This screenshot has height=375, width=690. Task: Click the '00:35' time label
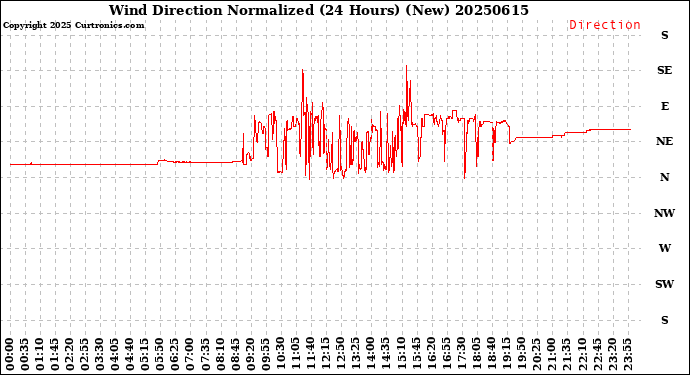click(25, 354)
